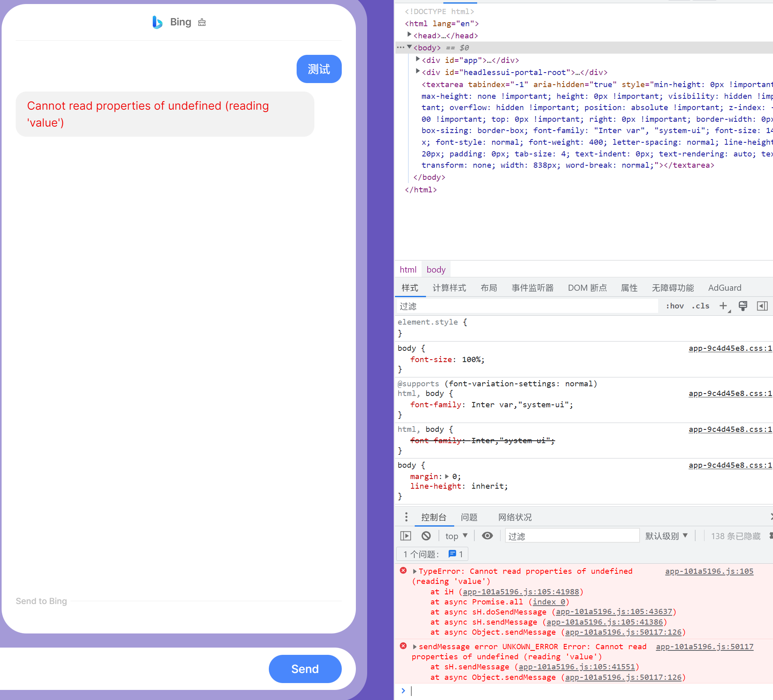Screen dimensions: 773x700
Task: Open rendering emulations with the paintbrush icon
Action: tap(743, 306)
